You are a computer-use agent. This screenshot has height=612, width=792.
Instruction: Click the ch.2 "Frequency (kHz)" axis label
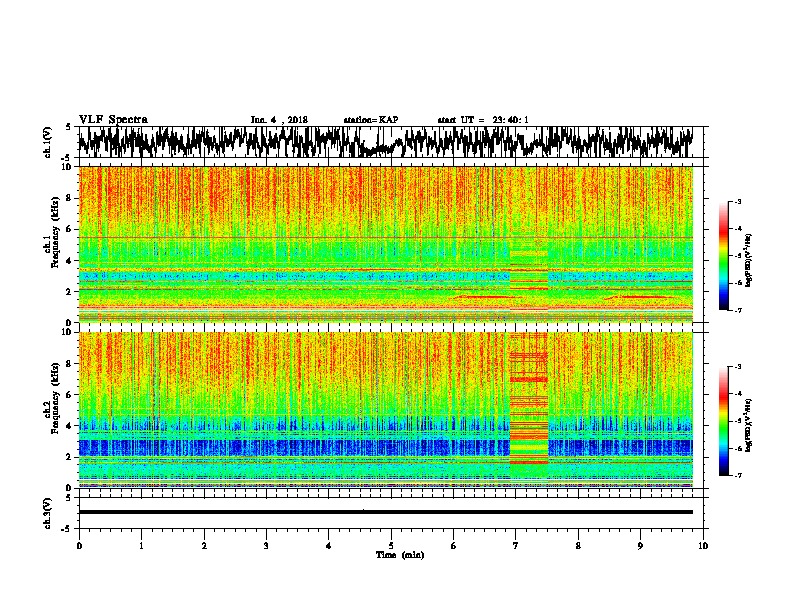click(x=55, y=398)
